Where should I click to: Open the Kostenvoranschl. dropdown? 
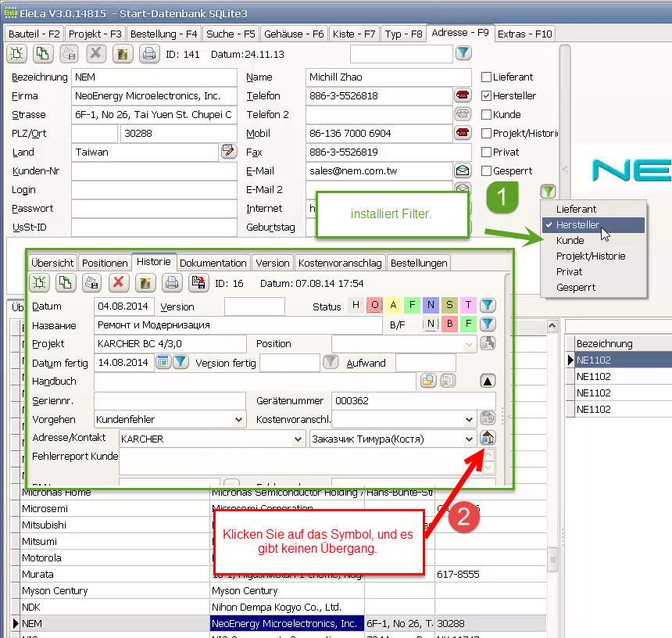pyautogui.click(x=470, y=419)
